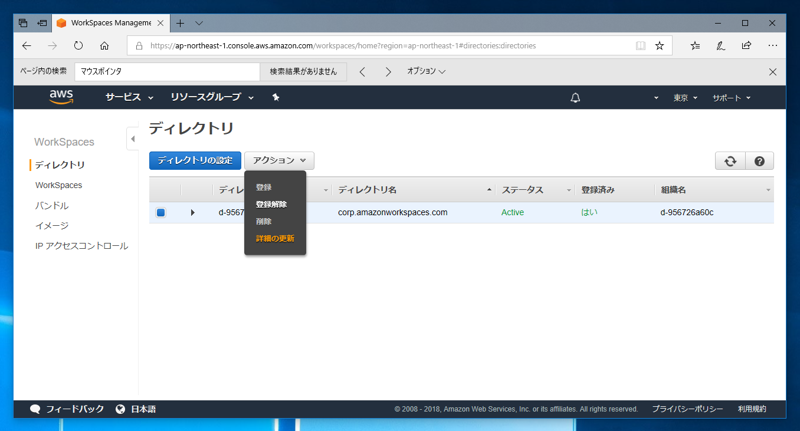Image resolution: width=800 pixels, height=431 pixels.
Task: Open the プライバシーポリシー link
Action: [x=687, y=409]
